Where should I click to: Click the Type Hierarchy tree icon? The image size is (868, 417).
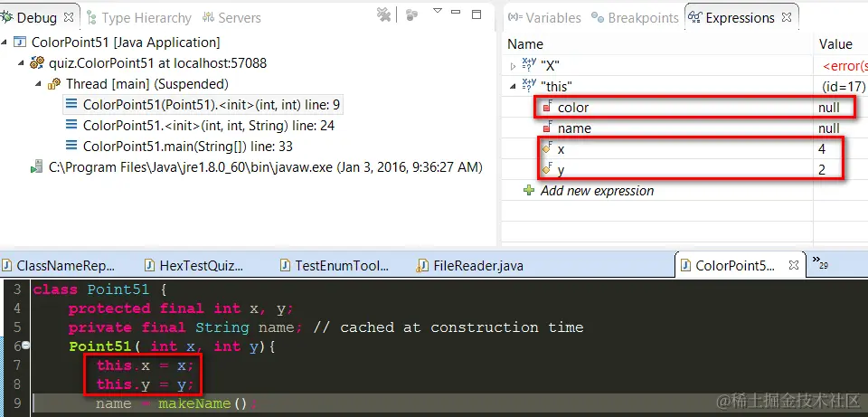click(x=92, y=17)
